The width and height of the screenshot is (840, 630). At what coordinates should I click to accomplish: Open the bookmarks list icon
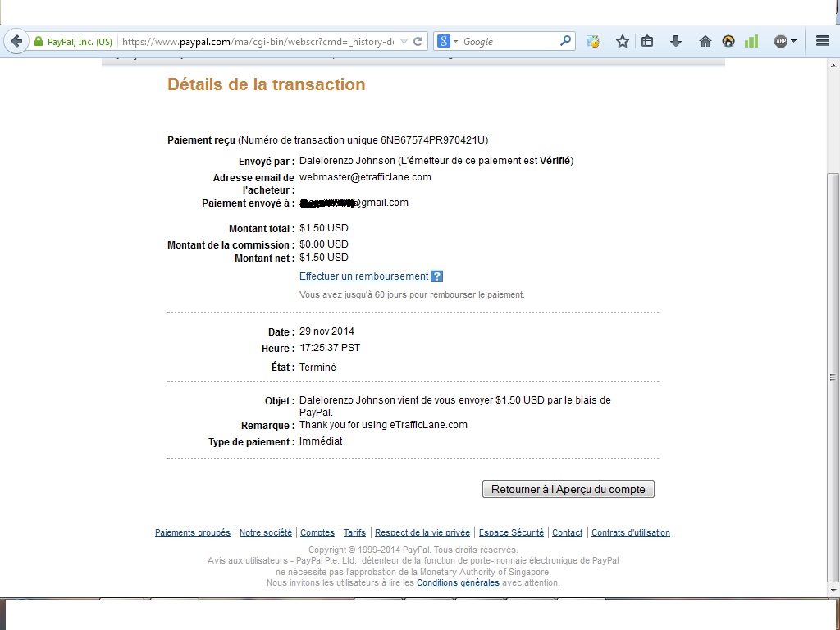pyautogui.click(x=647, y=41)
